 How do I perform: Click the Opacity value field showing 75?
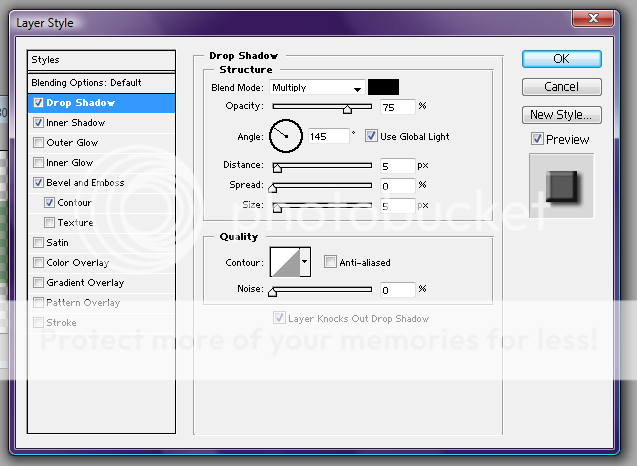coord(398,107)
